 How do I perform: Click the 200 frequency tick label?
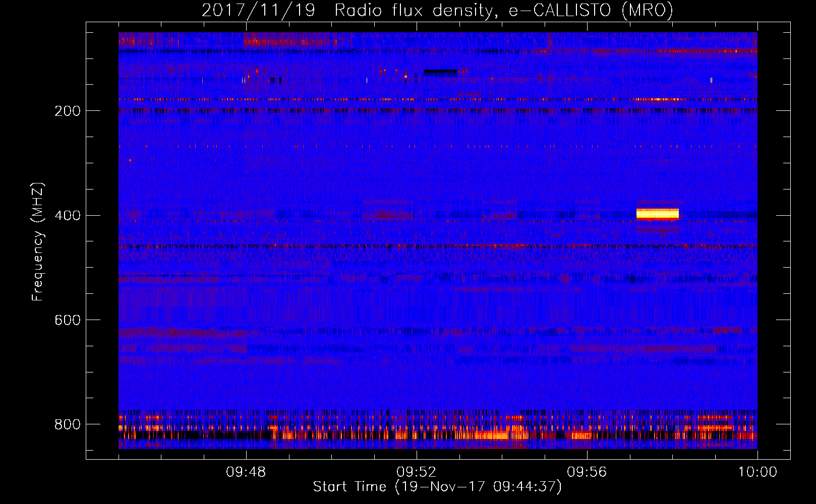tap(68, 111)
